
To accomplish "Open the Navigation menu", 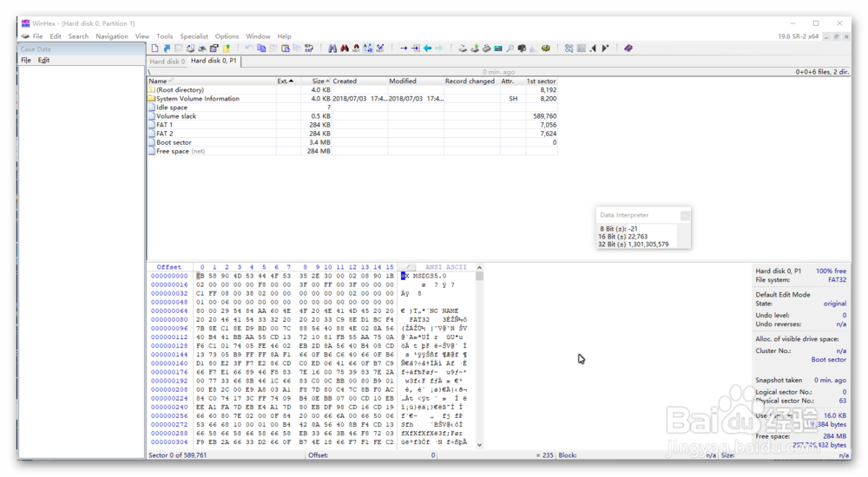I will (111, 36).
